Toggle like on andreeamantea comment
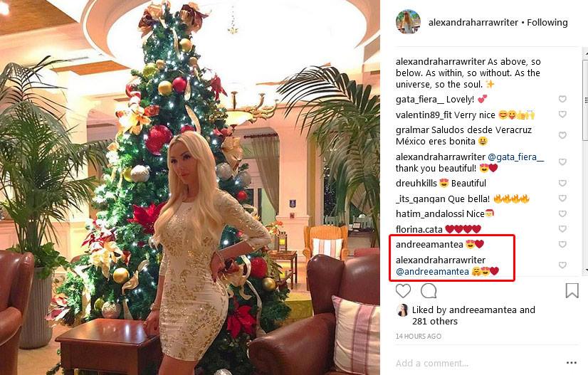The height and width of the screenshot is (375, 588). click(x=562, y=245)
